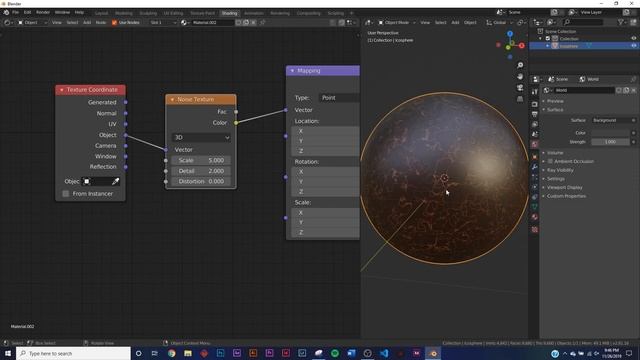Toggle visibility eye of Collection in outliner
Screen dimensions: 640x360
[x=633, y=39]
